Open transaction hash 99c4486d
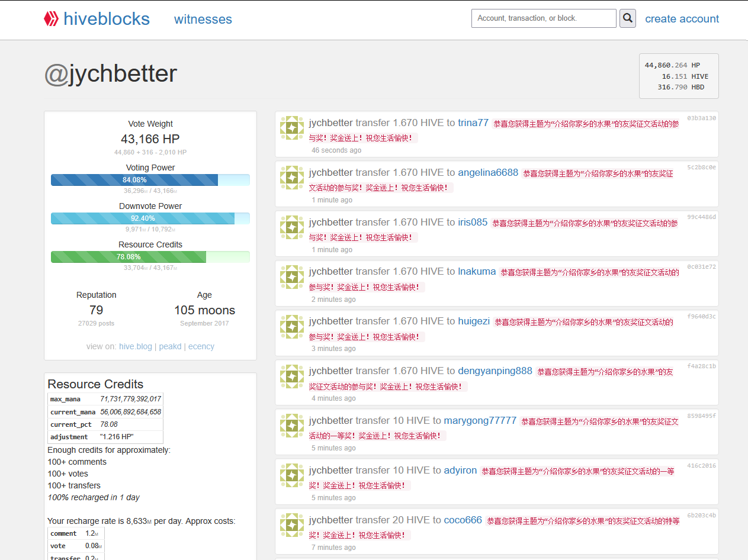The width and height of the screenshot is (748, 560). [701, 217]
